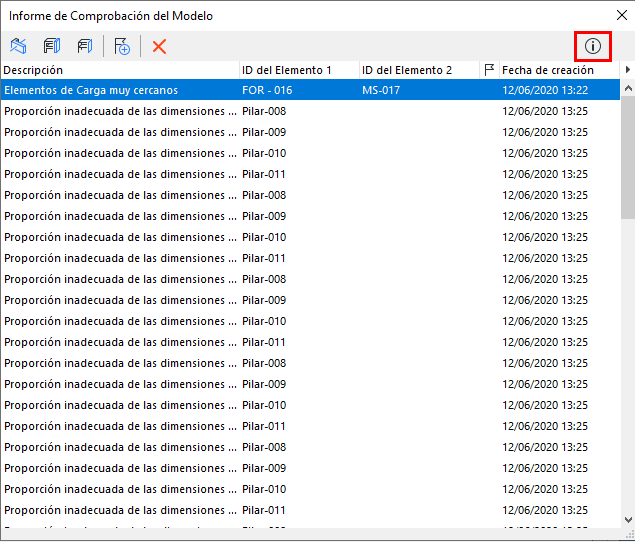The image size is (635, 542).
Task: Sort by ID del Elemento 1 header
Action: [299, 70]
